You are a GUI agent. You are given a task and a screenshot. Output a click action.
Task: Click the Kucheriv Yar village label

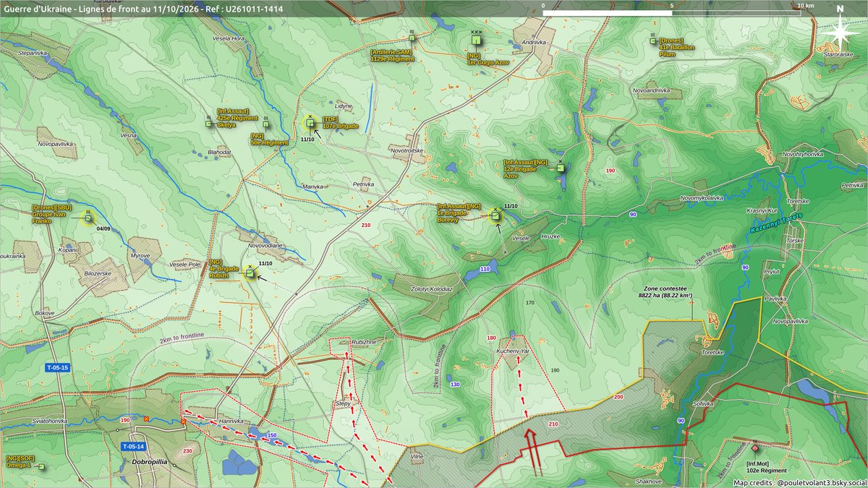coord(514,350)
